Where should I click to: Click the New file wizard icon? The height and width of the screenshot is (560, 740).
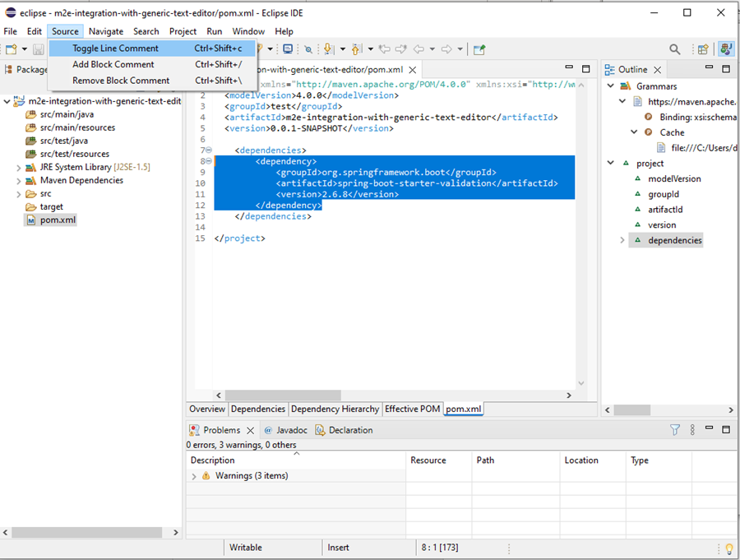[11, 49]
